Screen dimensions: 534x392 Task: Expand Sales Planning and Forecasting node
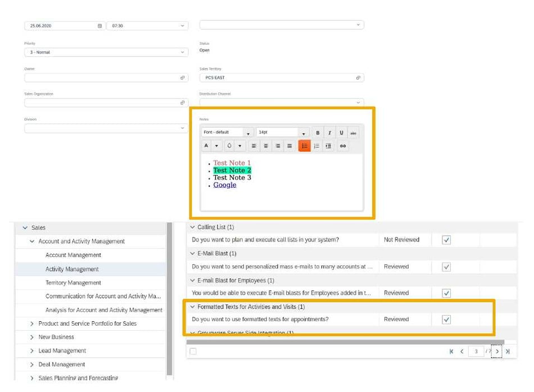coord(32,378)
